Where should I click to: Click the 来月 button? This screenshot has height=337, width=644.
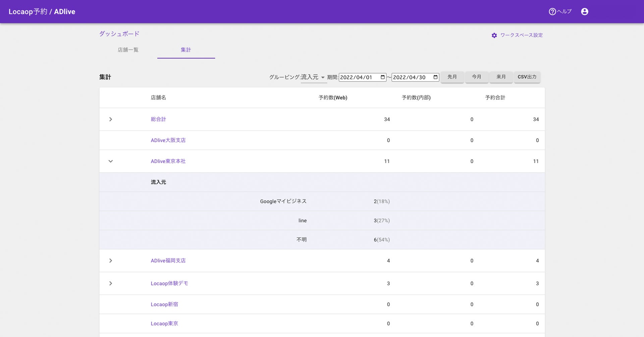pos(501,77)
